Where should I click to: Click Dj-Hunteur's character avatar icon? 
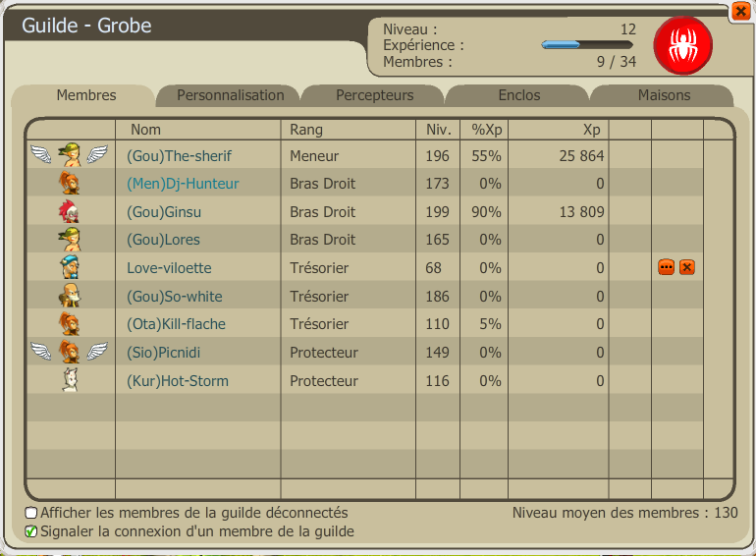click(x=69, y=183)
